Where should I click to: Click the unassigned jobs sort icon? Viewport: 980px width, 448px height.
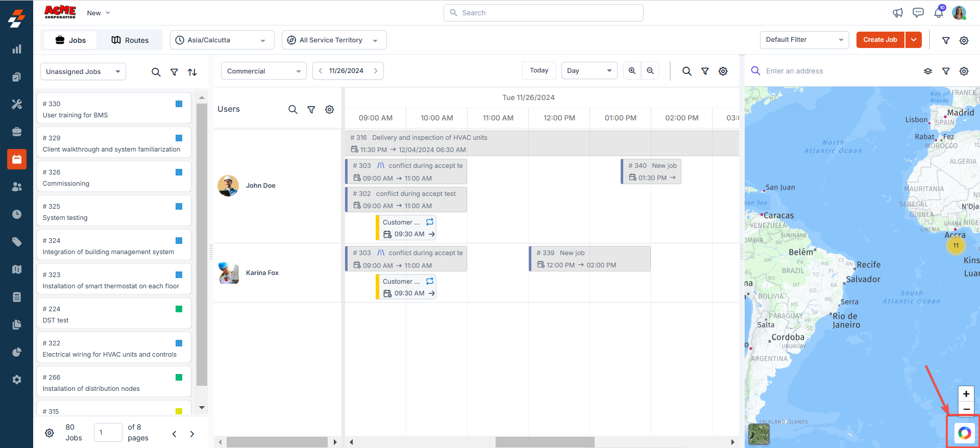pyautogui.click(x=192, y=72)
